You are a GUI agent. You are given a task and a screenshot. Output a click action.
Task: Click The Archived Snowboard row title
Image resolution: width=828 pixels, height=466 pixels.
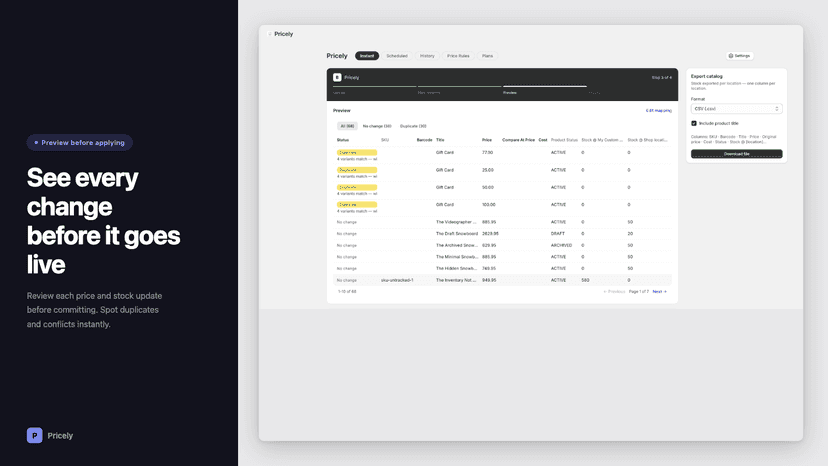tap(457, 245)
